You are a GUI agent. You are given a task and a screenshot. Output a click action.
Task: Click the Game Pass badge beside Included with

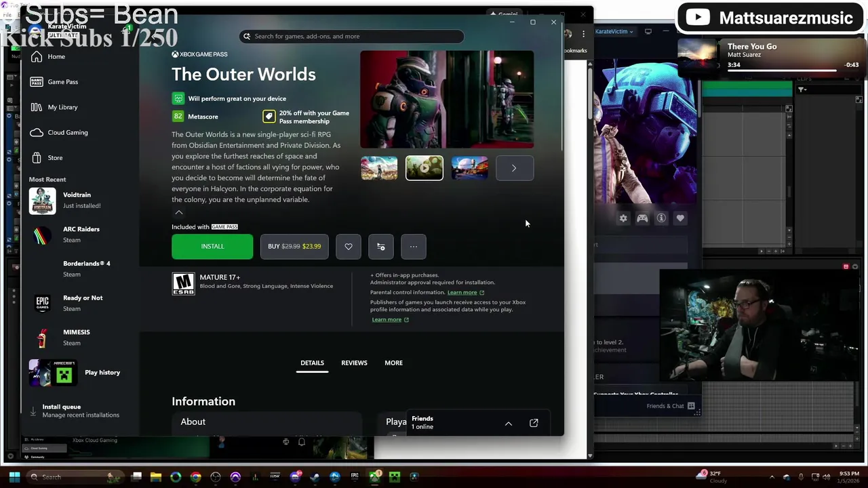[x=224, y=227]
